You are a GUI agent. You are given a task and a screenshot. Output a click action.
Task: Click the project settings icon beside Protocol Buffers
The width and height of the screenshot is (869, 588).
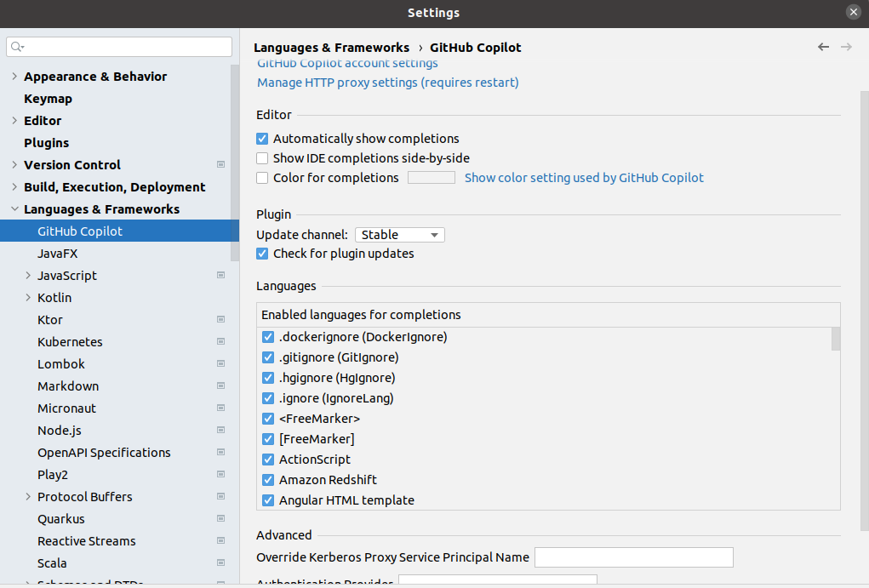coord(220,496)
